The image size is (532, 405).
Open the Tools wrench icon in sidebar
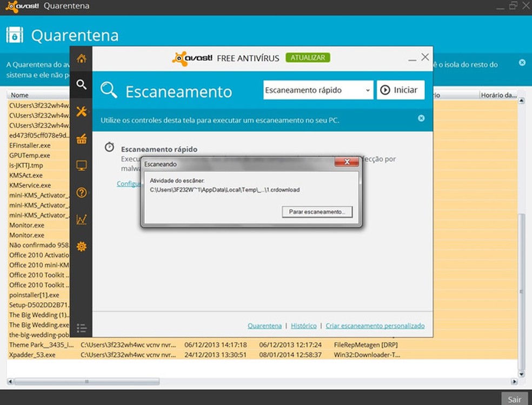[82, 111]
